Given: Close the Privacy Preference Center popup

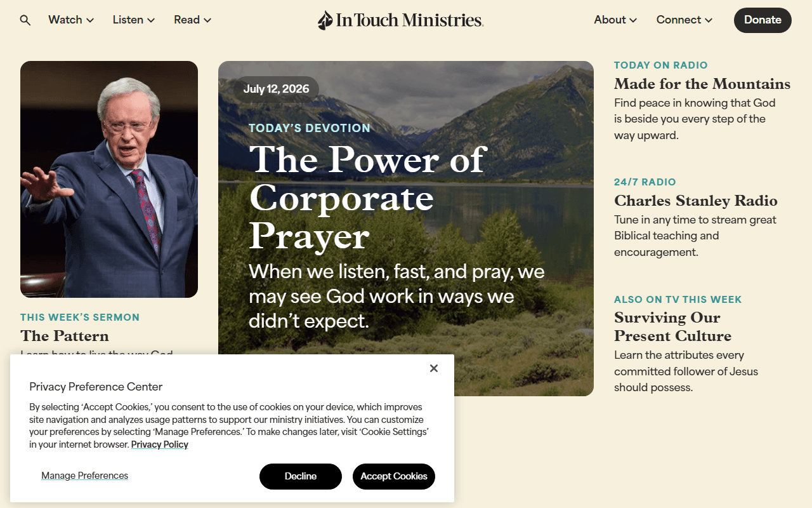Looking at the screenshot, I should coord(434,368).
